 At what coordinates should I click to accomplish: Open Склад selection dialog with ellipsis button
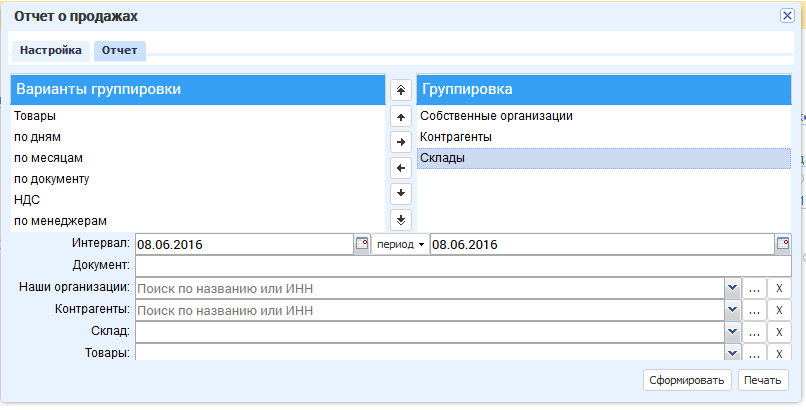pos(754,332)
